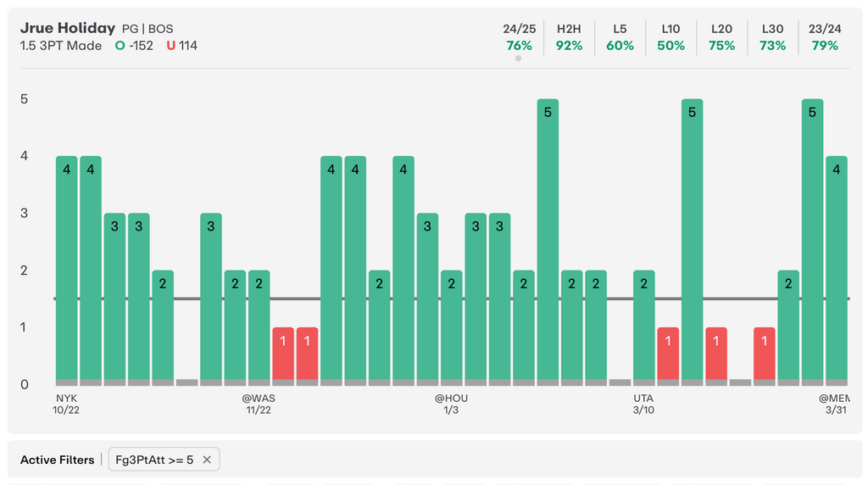
Task: Click the Active Filters heading
Action: (x=57, y=460)
